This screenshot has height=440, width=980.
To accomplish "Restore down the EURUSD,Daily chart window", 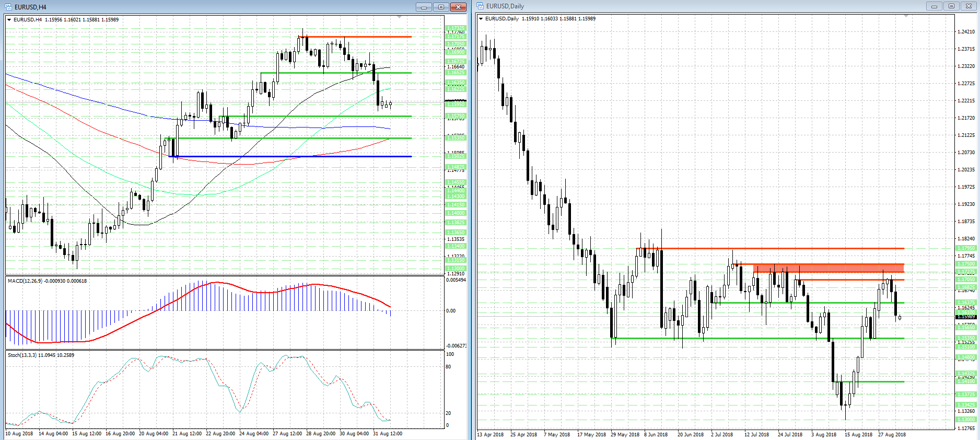I will click(x=951, y=6).
